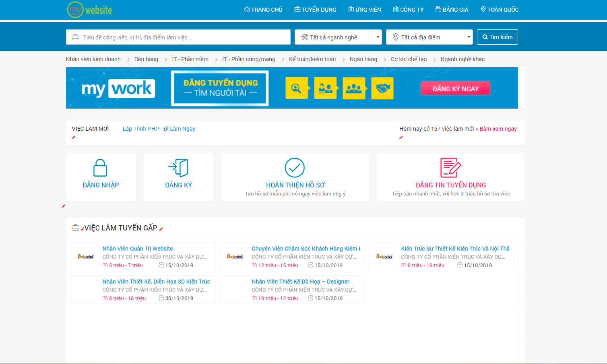Click the pink Đăng Ký Ngay button
The height and width of the screenshot is (364, 607).
455,88
